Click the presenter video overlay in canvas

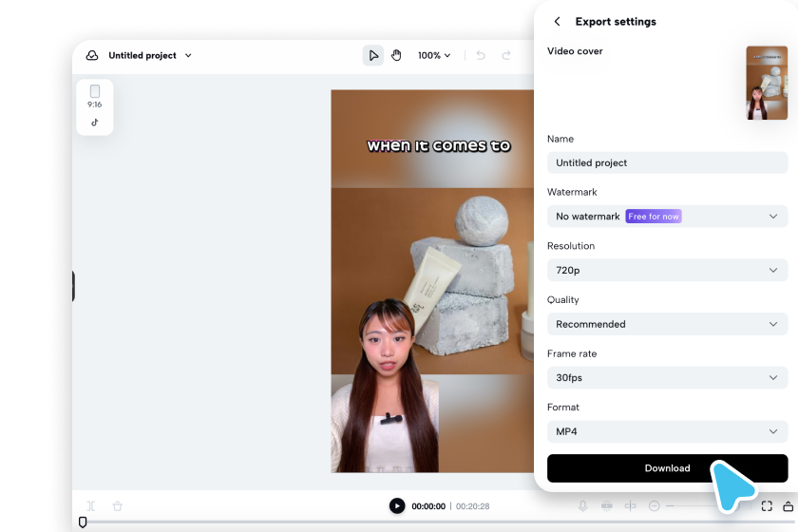[x=385, y=386]
